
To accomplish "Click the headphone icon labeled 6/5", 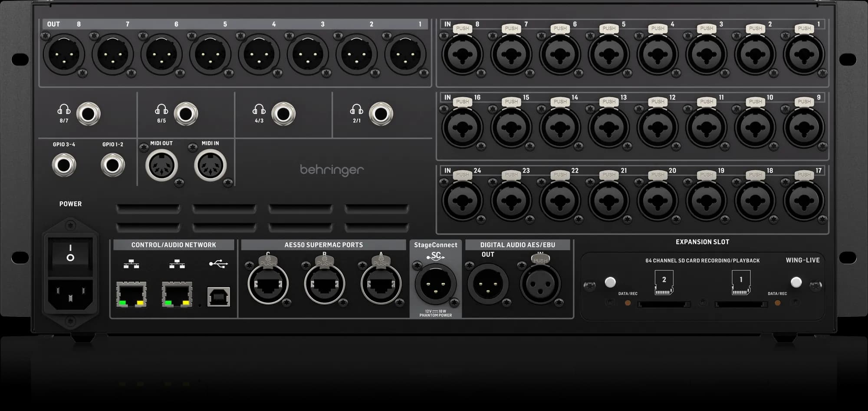I will pyautogui.click(x=161, y=109).
